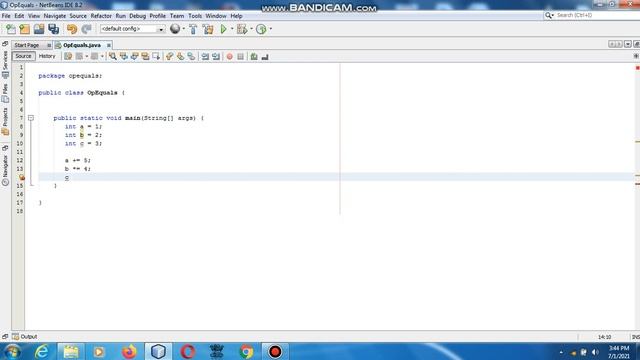Switch to the History view button

[47, 56]
